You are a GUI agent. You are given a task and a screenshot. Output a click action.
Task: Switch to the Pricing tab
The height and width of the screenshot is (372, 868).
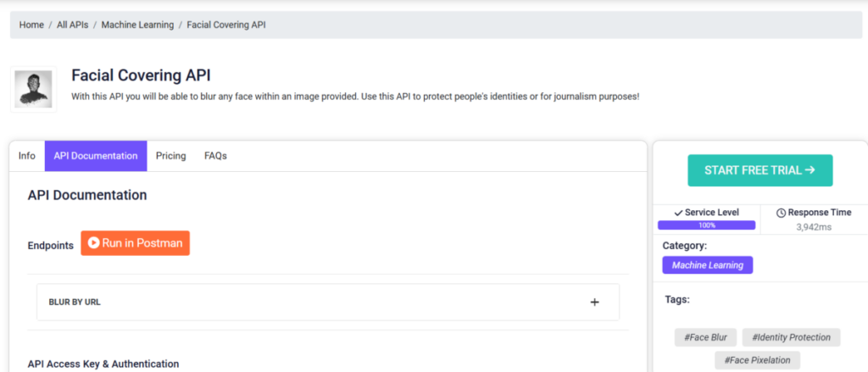tap(170, 156)
